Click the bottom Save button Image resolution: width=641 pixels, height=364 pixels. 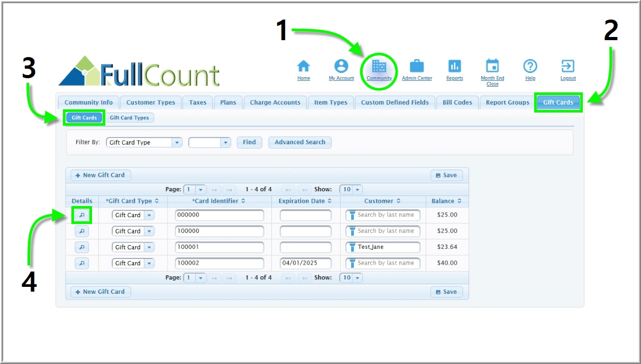coord(446,292)
